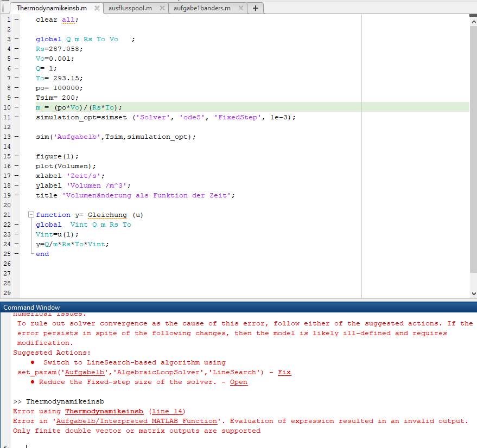
Task: Click the Fix link for LineSearch suggestion
Action: coord(284,373)
